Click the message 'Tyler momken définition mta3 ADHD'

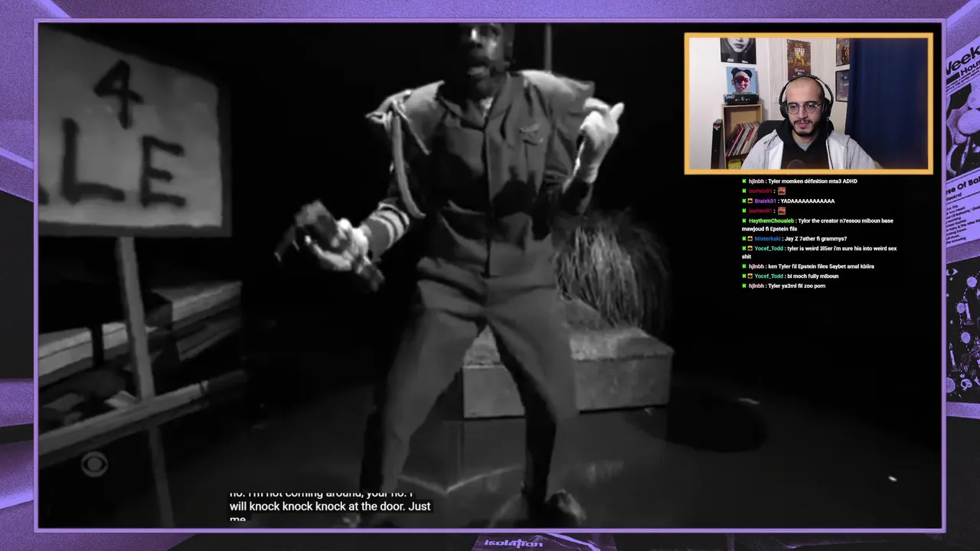813,181
